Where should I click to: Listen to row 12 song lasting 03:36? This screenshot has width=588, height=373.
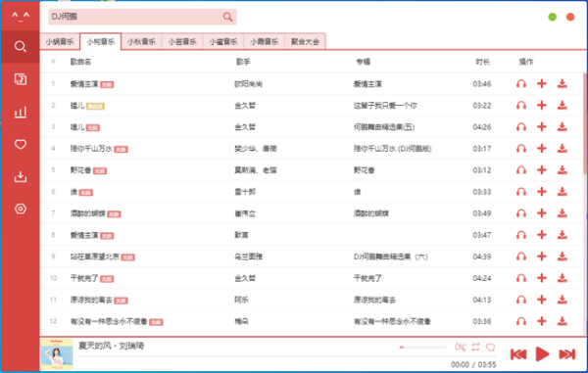(x=521, y=321)
